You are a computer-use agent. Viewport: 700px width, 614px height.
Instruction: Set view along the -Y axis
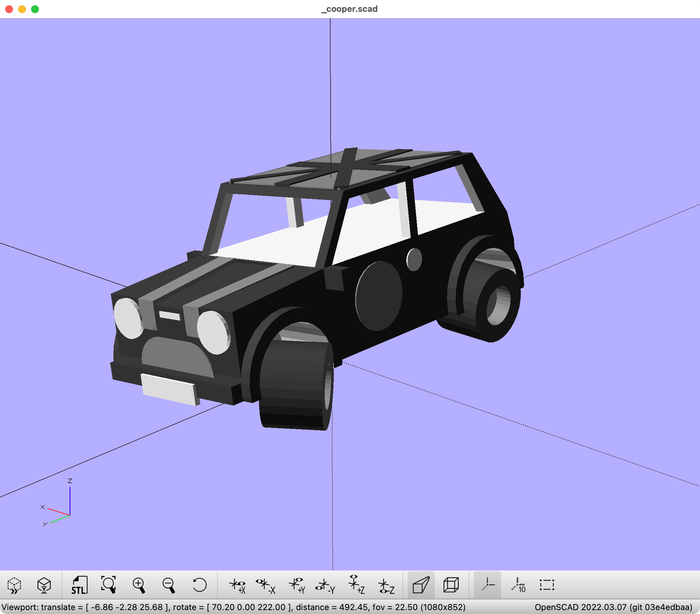coord(325,585)
